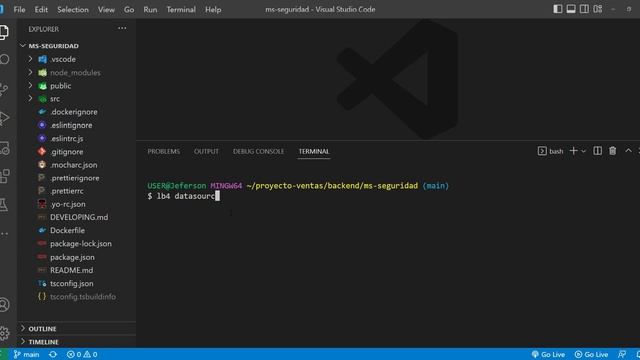Screen dimensions: 640x360
Task: Split the terminal
Action: tap(598, 151)
